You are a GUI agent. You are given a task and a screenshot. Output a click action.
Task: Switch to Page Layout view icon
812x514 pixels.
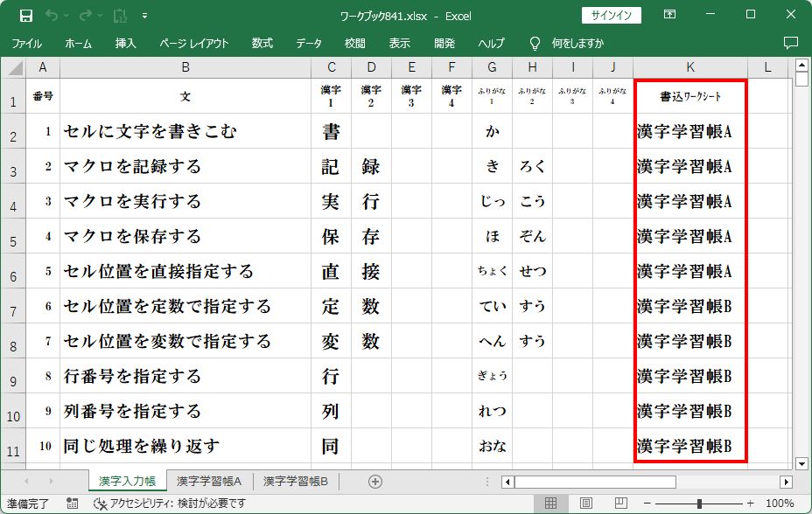pos(585,504)
